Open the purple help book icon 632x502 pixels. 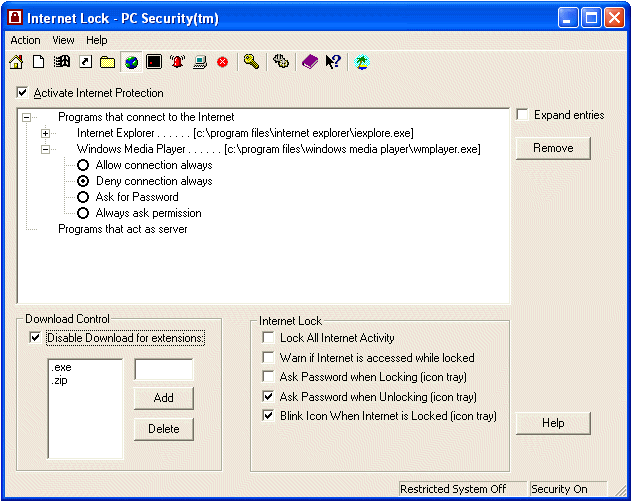point(310,62)
